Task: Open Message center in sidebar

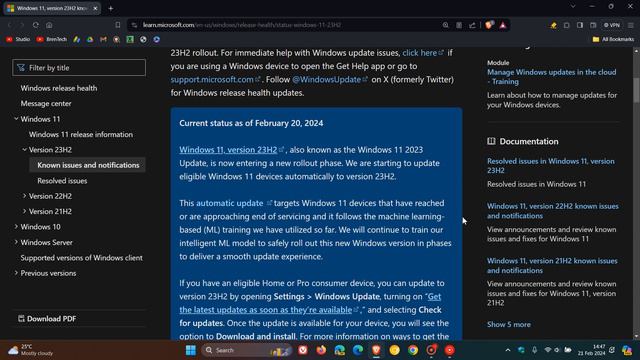Action: pyautogui.click(x=46, y=103)
